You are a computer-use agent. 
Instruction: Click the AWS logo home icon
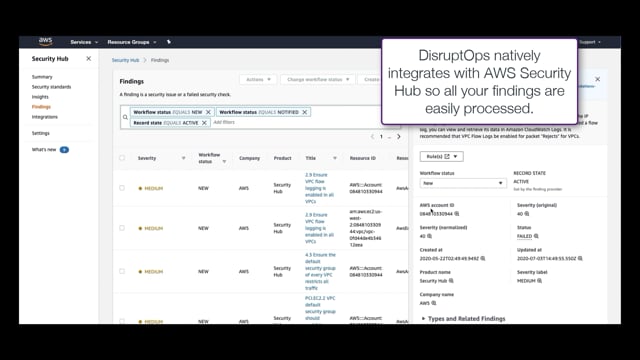point(45,41)
